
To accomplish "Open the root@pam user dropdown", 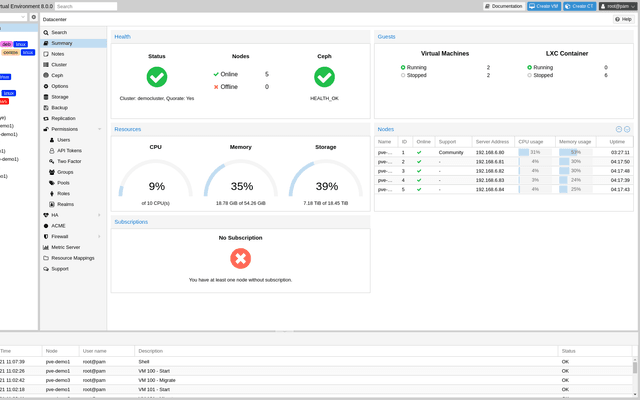I will [617, 6].
